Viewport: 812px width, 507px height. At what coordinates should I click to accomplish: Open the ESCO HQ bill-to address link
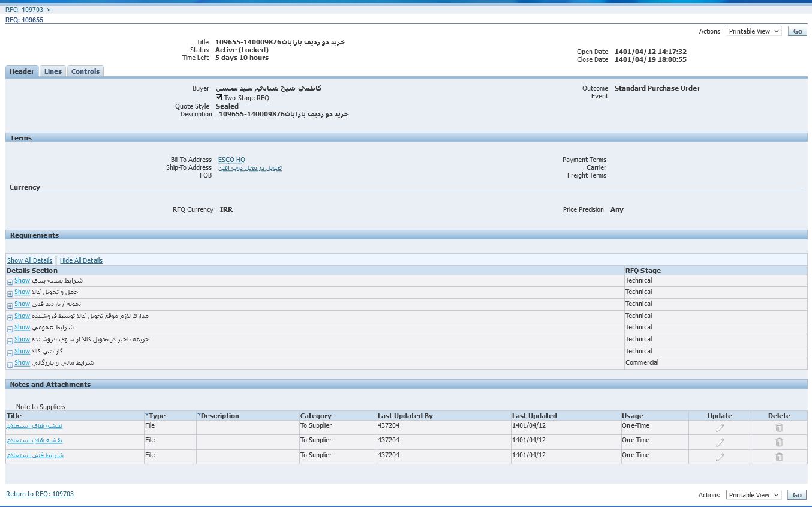(231, 160)
